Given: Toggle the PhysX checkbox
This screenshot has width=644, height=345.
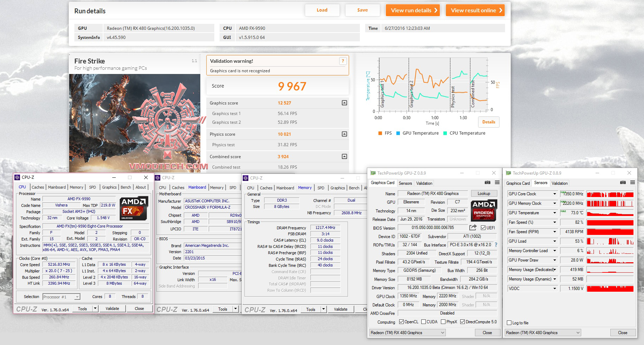Looking at the screenshot, I should pyautogui.click(x=443, y=322).
